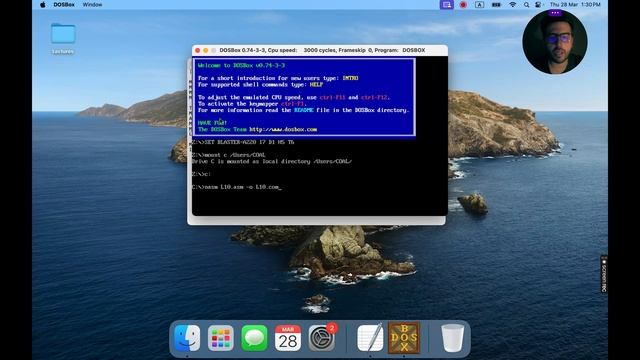The image size is (640, 360).
Task: Click the ctrl-F12 shortcut text
Action: pos(375,98)
